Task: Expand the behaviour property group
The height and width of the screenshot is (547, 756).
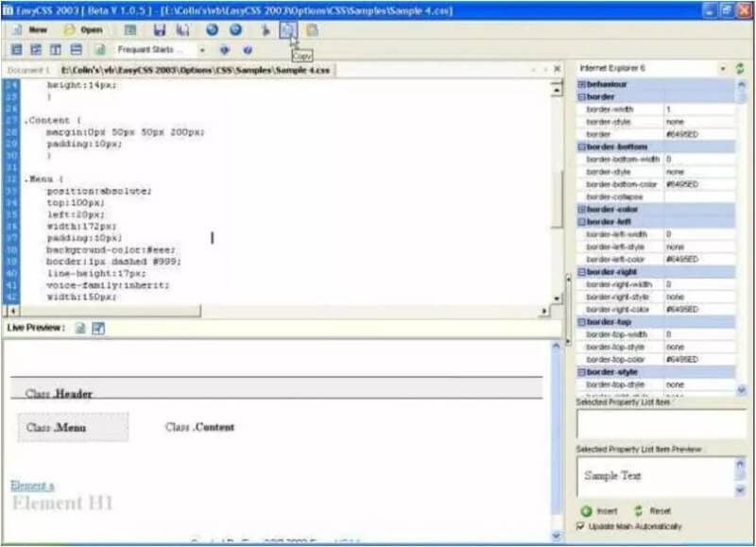Action: coord(581,84)
